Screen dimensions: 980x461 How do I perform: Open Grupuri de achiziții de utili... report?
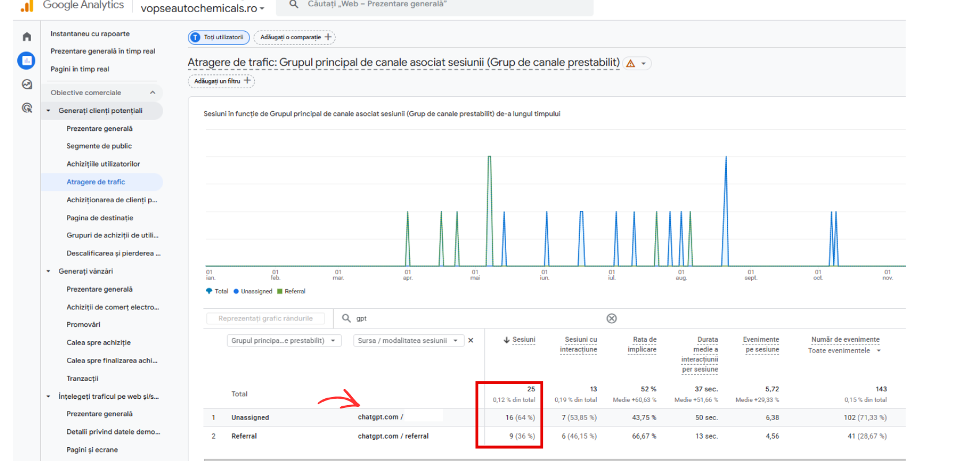pos(112,235)
